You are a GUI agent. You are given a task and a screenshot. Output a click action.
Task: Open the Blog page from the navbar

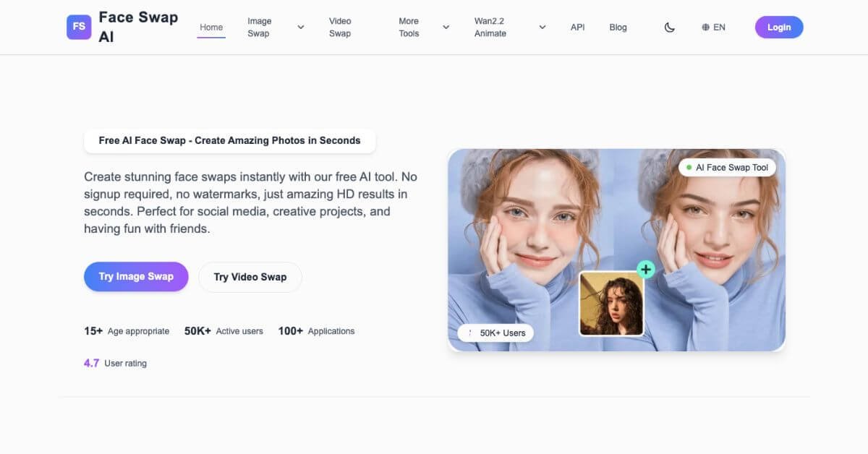(618, 27)
